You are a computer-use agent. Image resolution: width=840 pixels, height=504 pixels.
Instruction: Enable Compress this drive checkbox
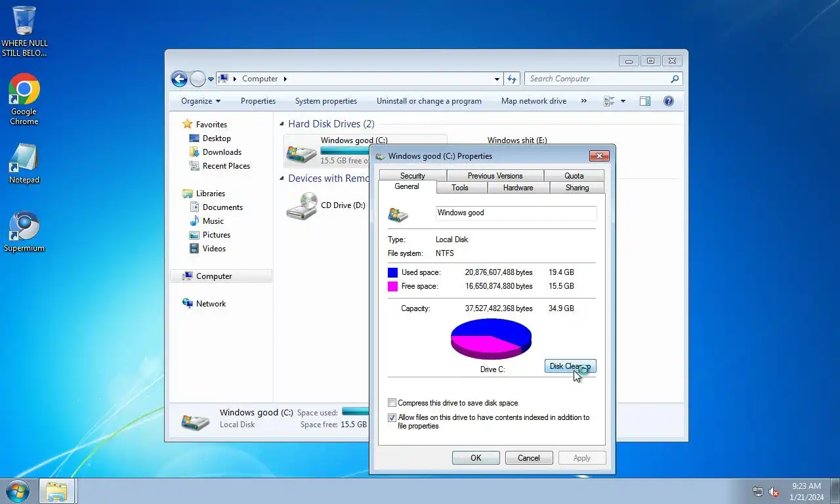point(392,403)
